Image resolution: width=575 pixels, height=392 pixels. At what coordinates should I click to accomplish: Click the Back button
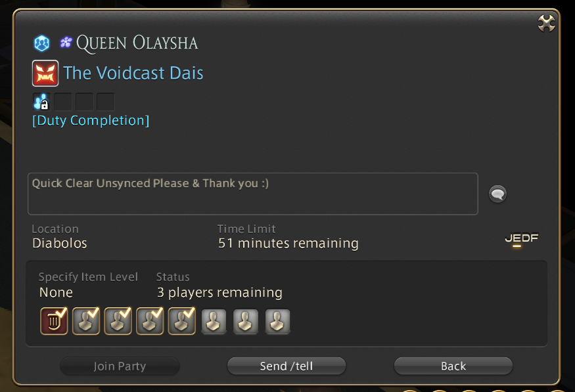pyautogui.click(x=453, y=366)
